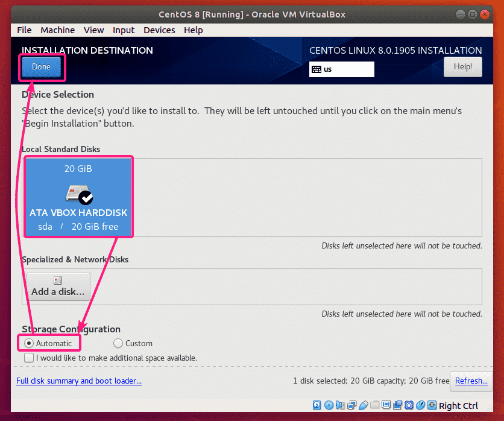This screenshot has width=504, height=421.
Task: Click the 1 disk selected summary text
Action: (371, 381)
